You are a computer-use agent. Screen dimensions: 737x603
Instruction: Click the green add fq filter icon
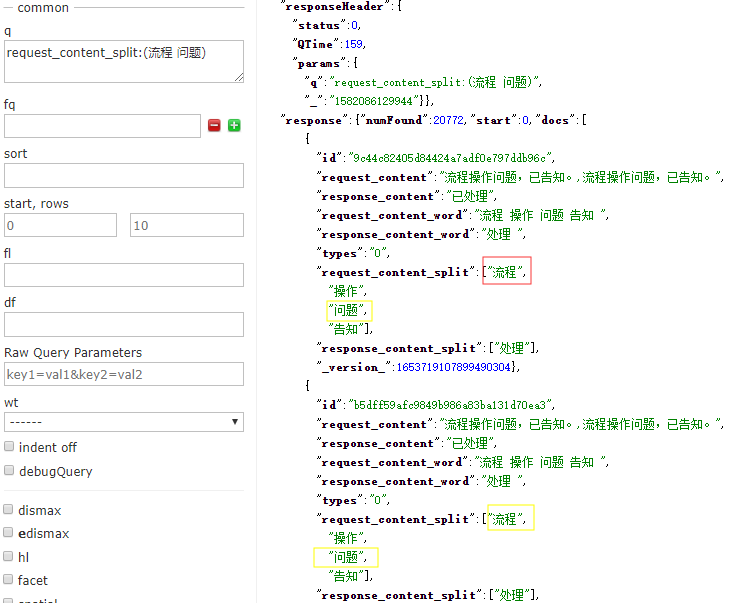234,125
